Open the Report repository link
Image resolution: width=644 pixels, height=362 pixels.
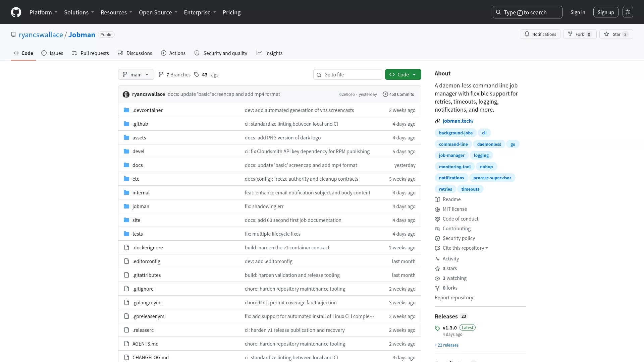tap(454, 298)
